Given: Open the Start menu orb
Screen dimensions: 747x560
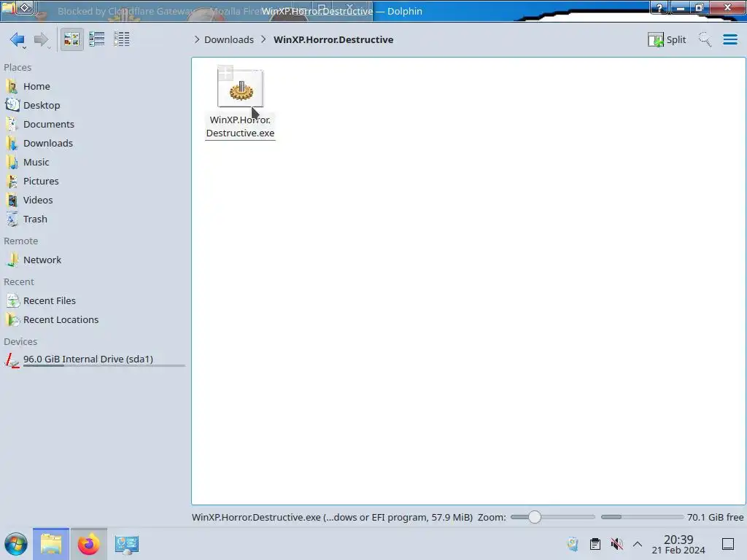Looking at the screenshot, I should click(16, 544).
